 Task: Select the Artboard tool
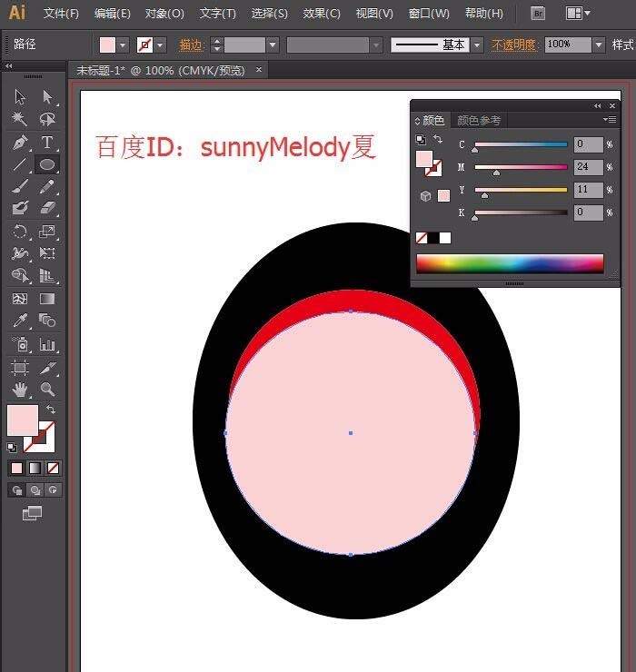click(20, 368)
